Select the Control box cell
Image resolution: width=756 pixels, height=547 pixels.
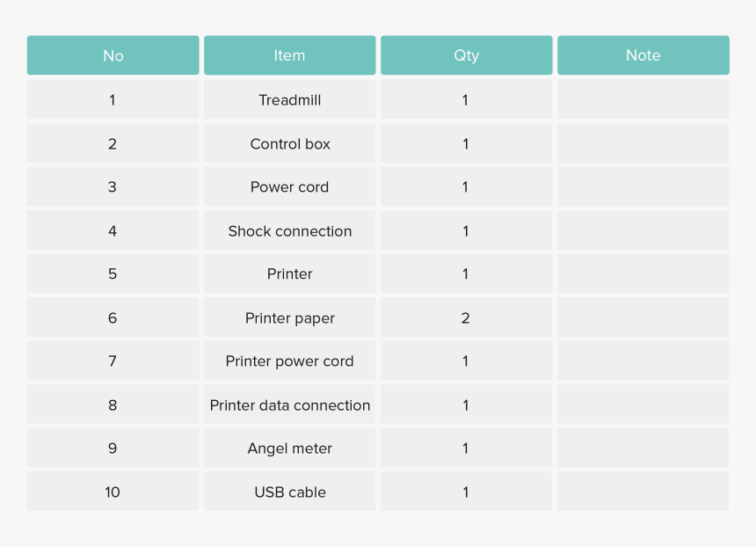[x=290, y=143]
